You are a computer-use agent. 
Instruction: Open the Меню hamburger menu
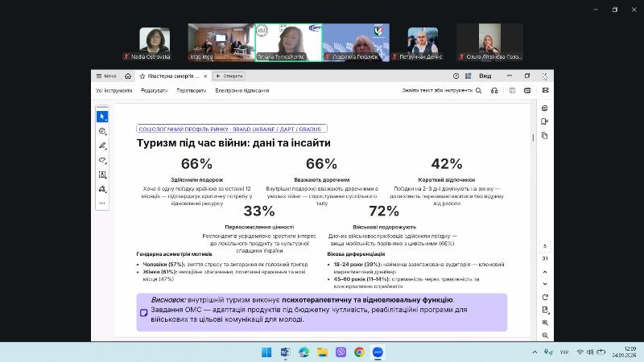point(106,76)
